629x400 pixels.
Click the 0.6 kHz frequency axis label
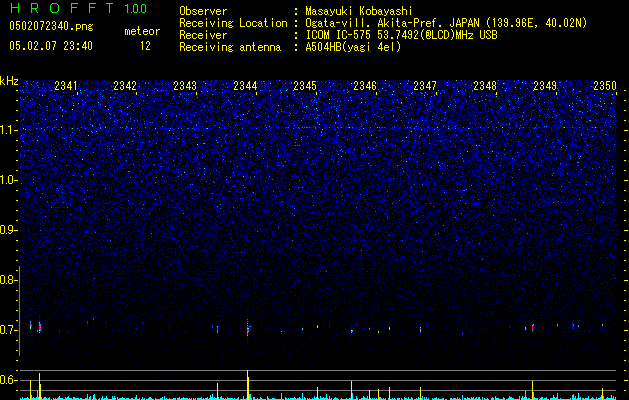click(9, 380)
